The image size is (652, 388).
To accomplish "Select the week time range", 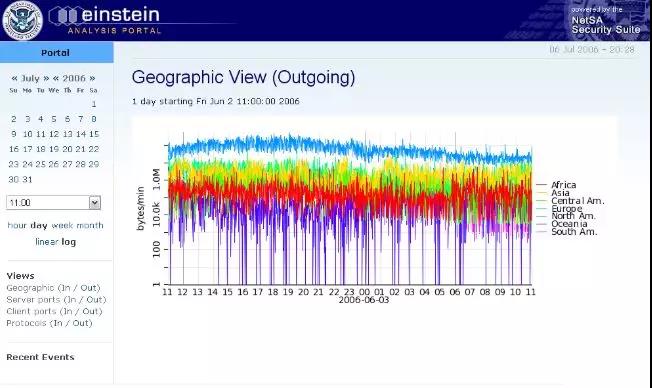I will pos(62,225).
